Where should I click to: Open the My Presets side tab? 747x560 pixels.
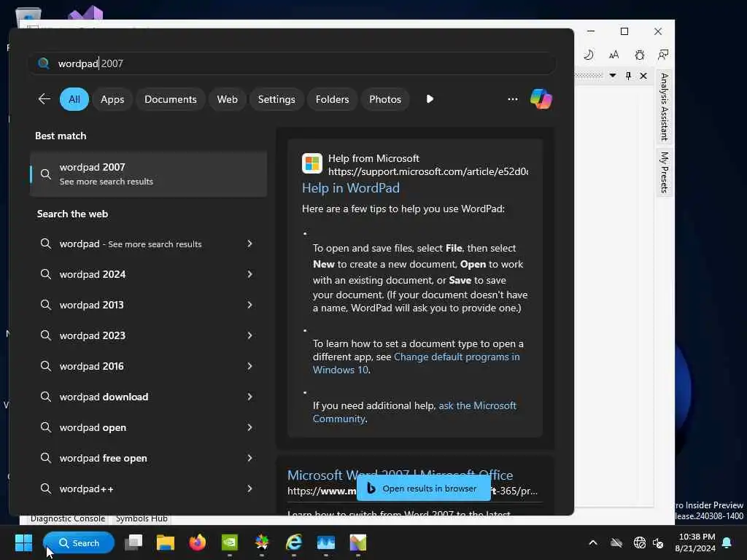(x=664, y=172)
